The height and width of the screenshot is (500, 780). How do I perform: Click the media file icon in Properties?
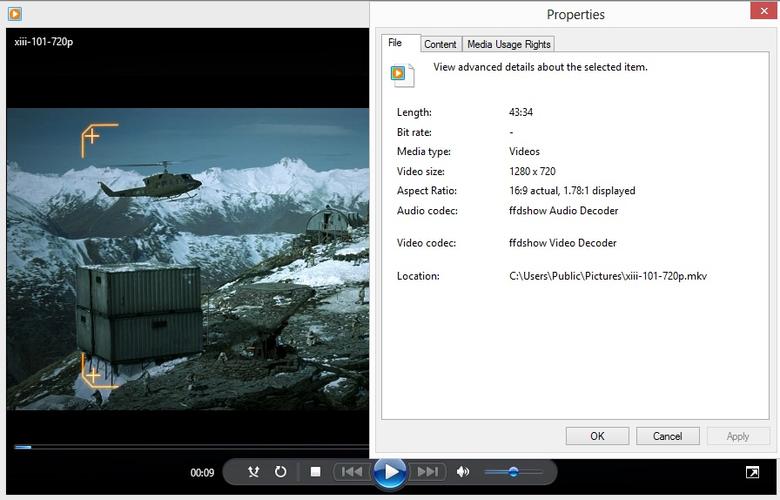(x=402, y=76)
